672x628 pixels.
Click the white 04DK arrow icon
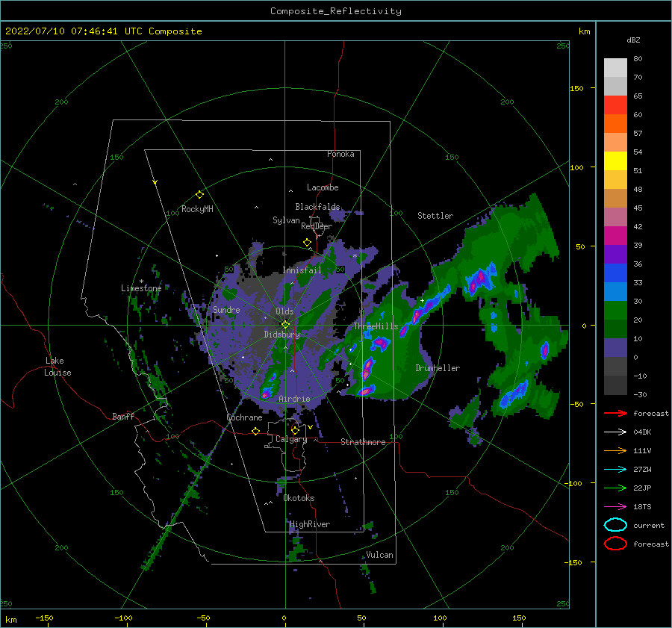pyautogui.click(x=615, y=432)
